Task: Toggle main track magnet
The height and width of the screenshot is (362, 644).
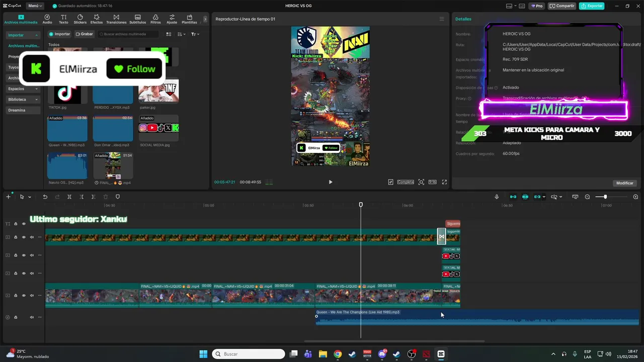Action: [x=513, y=197]
